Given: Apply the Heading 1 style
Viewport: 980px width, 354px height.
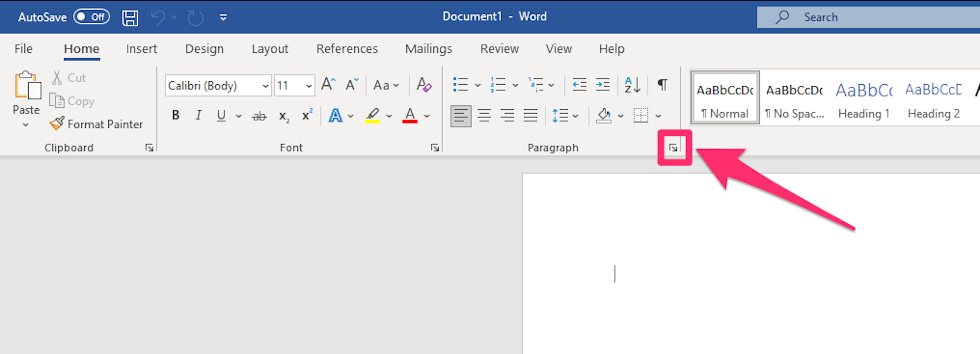Looking at the screenshot, I should [864, 98].
